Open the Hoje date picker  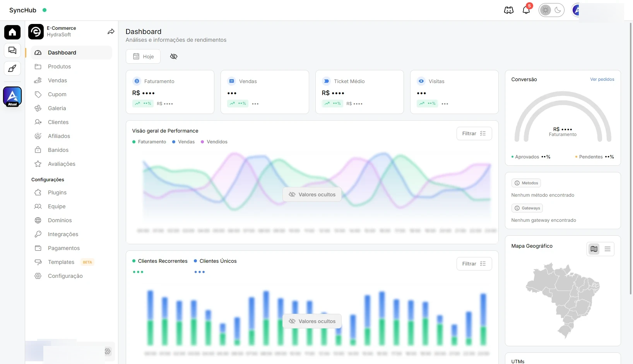point(143,56)
